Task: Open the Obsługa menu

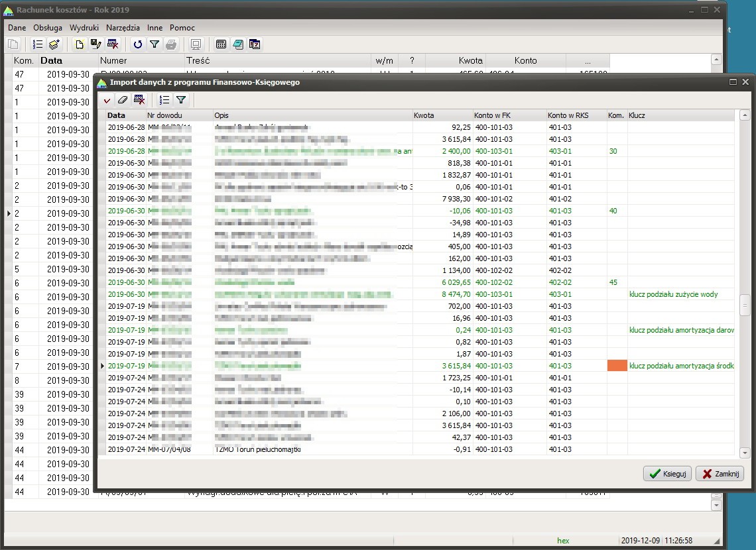Action: coord(48,28)
